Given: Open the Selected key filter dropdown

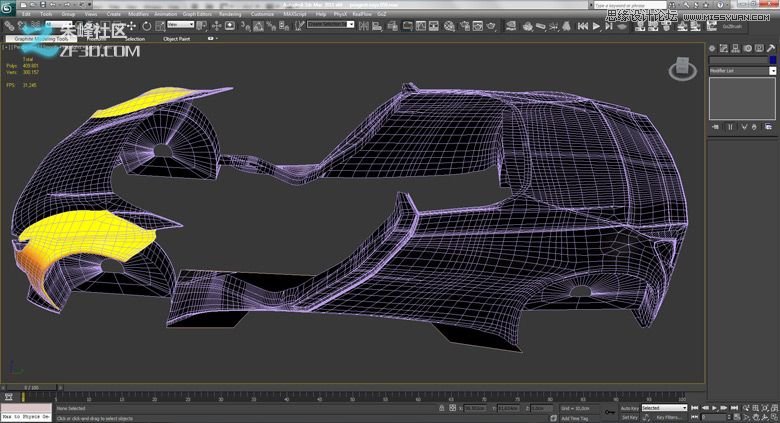Looking at the screenshot, I should 664,408.
